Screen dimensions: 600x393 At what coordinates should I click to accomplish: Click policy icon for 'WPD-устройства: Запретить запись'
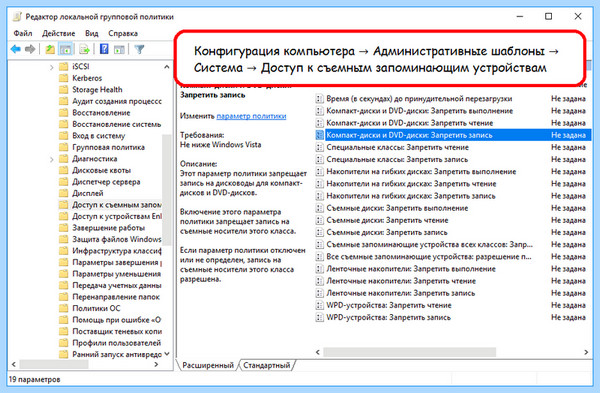click(319, 318)
